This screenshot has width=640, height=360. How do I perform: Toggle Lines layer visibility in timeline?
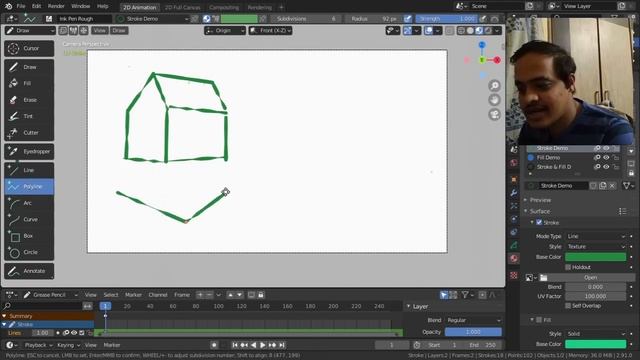point(74,333)
